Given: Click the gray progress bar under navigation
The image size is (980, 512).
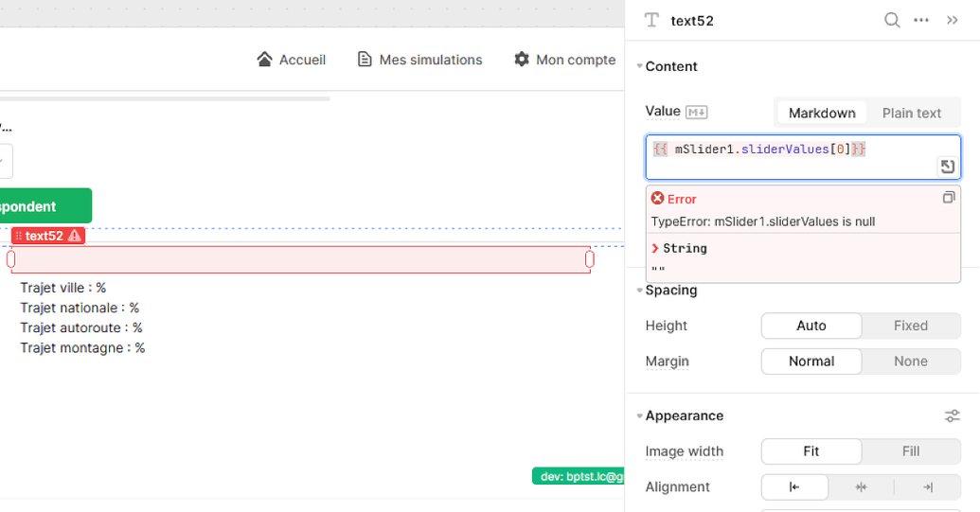Looking at the screenshot, I should (x=165, y=98).
